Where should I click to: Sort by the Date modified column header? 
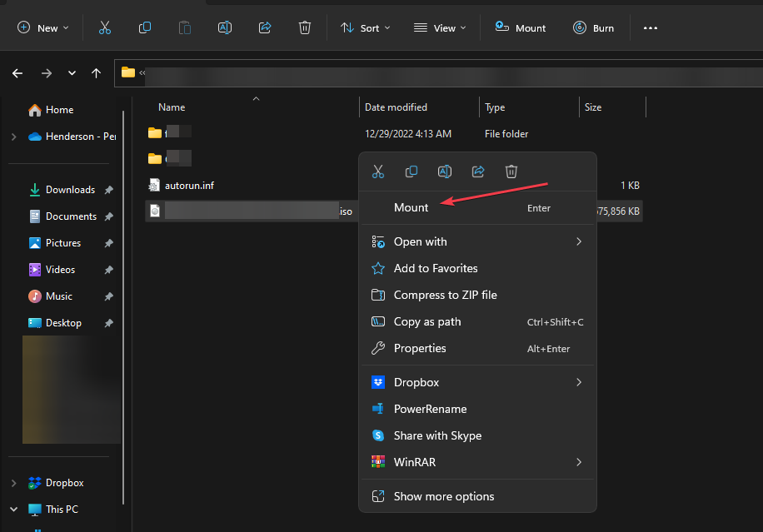click(x=396, y=107)
